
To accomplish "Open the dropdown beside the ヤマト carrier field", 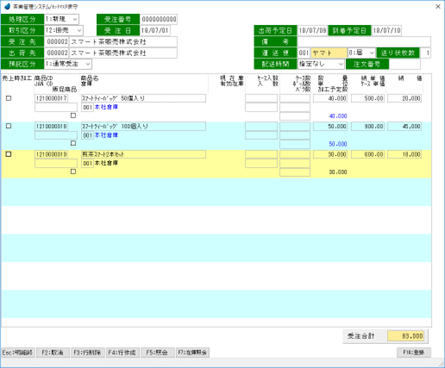I will coord(361,53).
